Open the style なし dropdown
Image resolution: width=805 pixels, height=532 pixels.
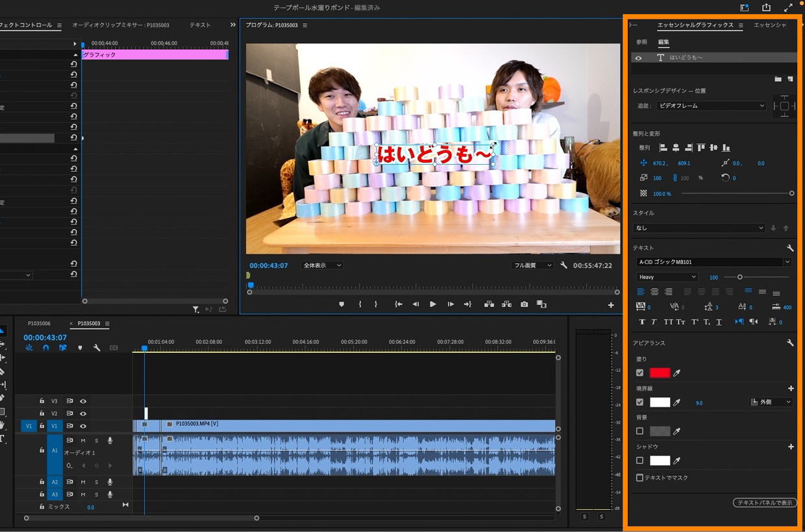click(x=699, y=228)
